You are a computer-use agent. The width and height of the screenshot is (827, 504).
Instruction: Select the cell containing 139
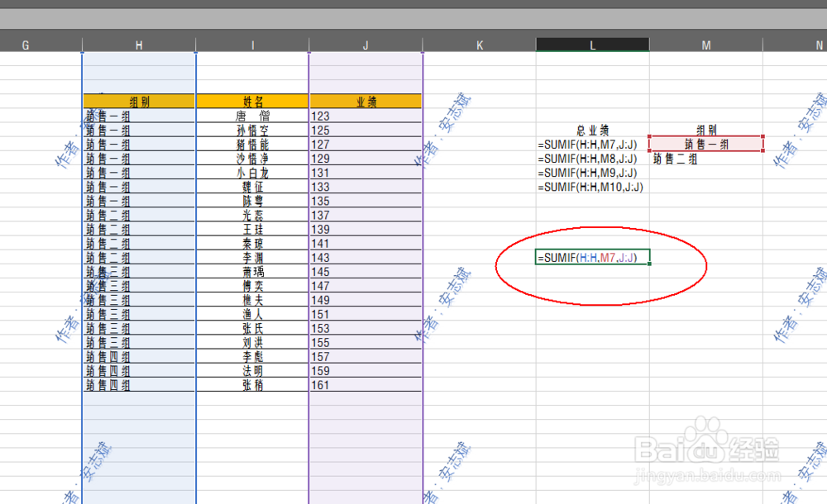(x=366, y=230)
